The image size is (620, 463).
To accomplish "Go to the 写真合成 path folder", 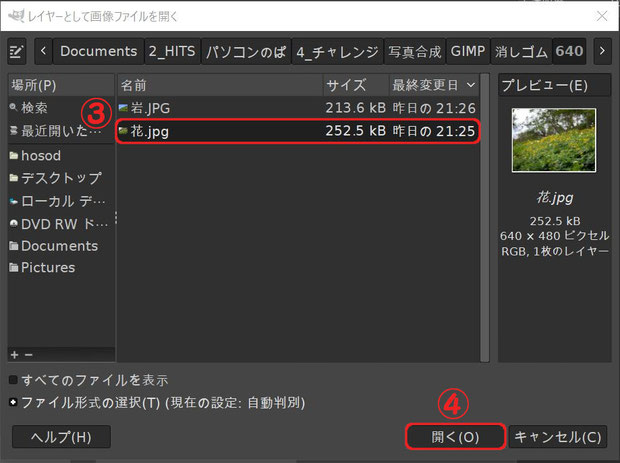I will click(x=414, y=51).
